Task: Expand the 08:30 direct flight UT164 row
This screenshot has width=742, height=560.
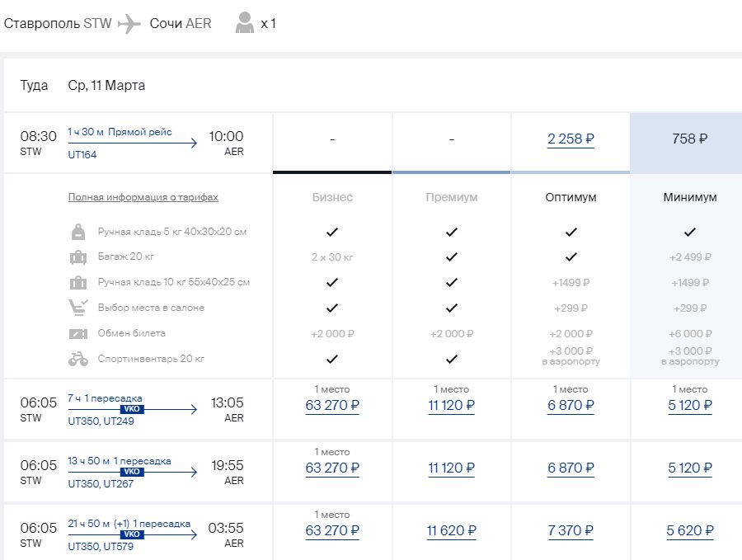Action: click(x=132, y=144)
